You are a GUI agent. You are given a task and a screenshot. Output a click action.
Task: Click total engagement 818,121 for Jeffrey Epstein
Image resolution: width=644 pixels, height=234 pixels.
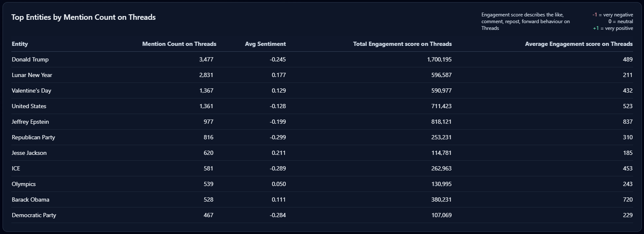pos(441,122)
